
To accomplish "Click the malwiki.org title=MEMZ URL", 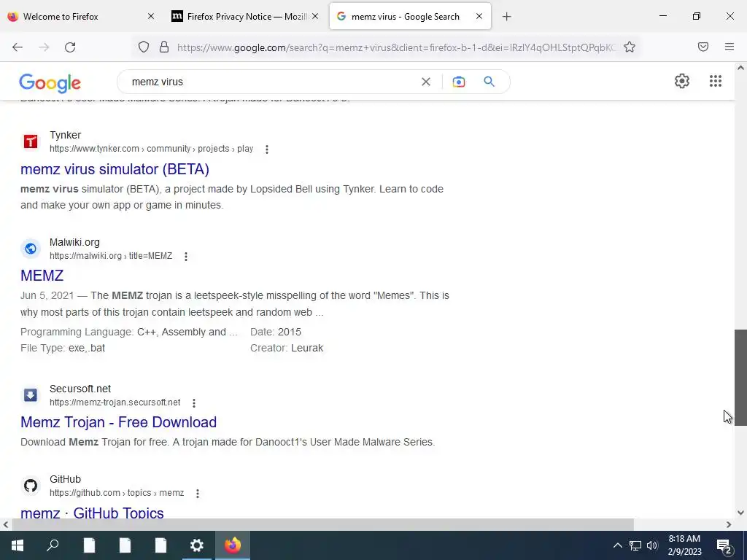I will click(x=111, y=256).
